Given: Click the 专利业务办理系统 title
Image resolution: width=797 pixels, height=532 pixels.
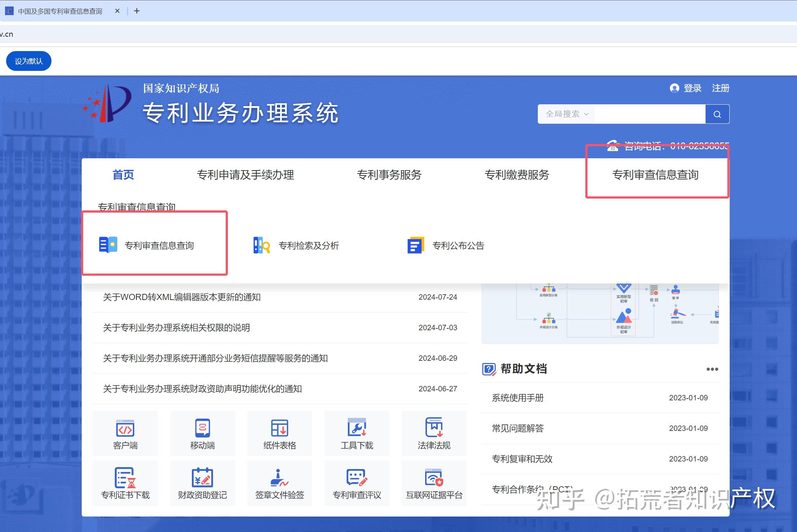Looking at the screenshot, I should [x=240, y=113].
